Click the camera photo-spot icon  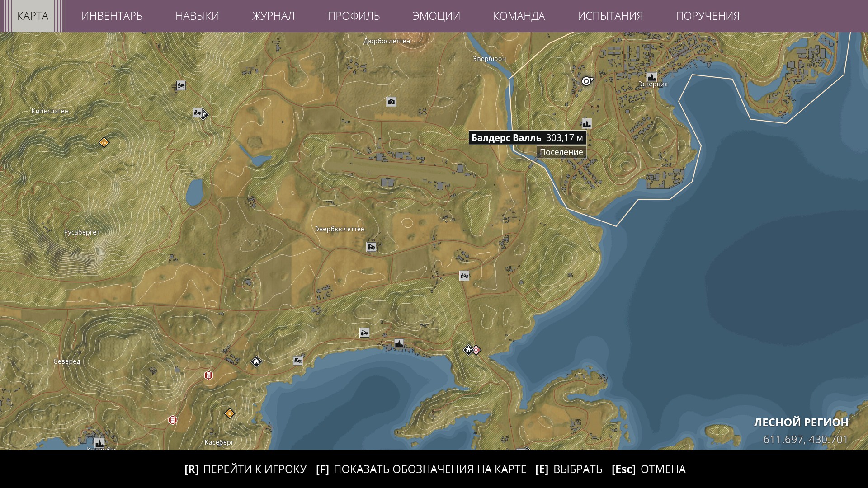391,102
